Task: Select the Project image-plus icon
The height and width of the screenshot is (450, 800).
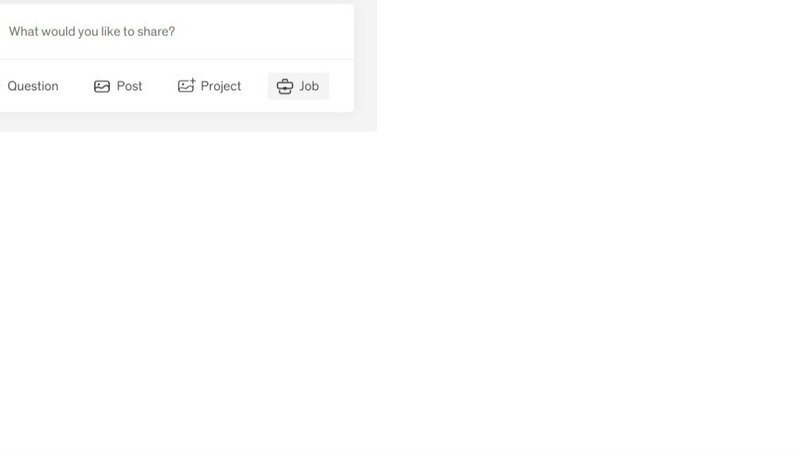Action: click(x=186, y=86)
